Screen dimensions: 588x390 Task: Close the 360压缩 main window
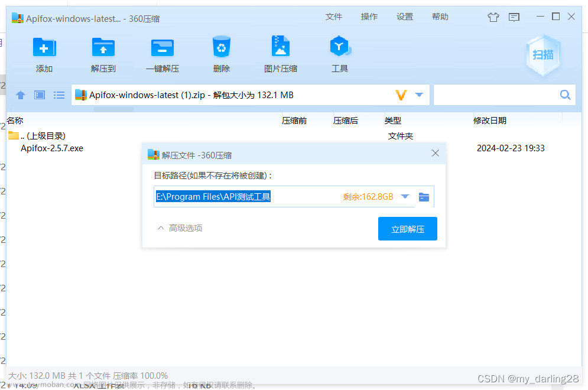coord(571,17)
